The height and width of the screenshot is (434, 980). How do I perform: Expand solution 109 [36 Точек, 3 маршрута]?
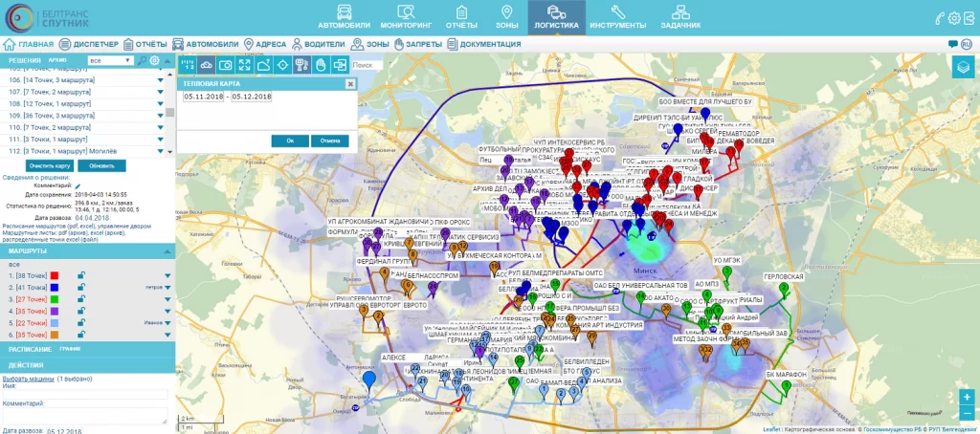tap(162, 116)
